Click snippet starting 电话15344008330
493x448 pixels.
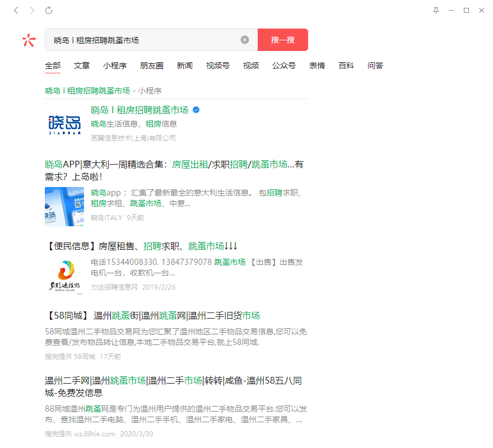pyautogui.click(x=197, y=268)
